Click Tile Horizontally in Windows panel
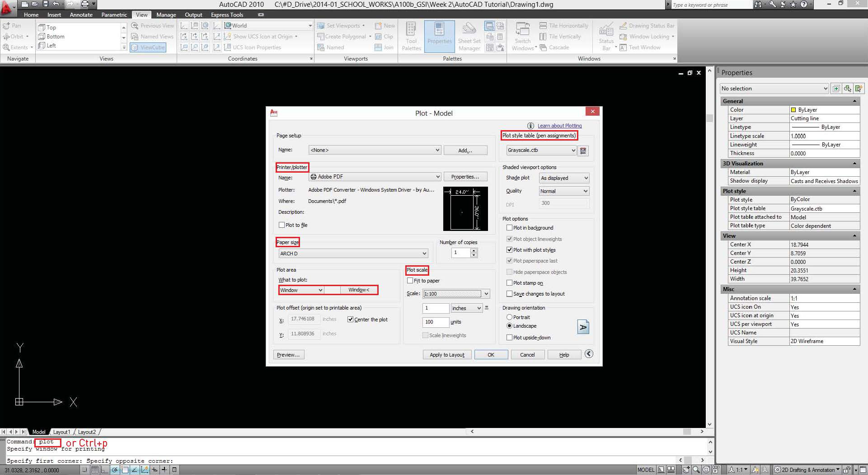Viewport: 868px width, 475px height. pos(563,26)
